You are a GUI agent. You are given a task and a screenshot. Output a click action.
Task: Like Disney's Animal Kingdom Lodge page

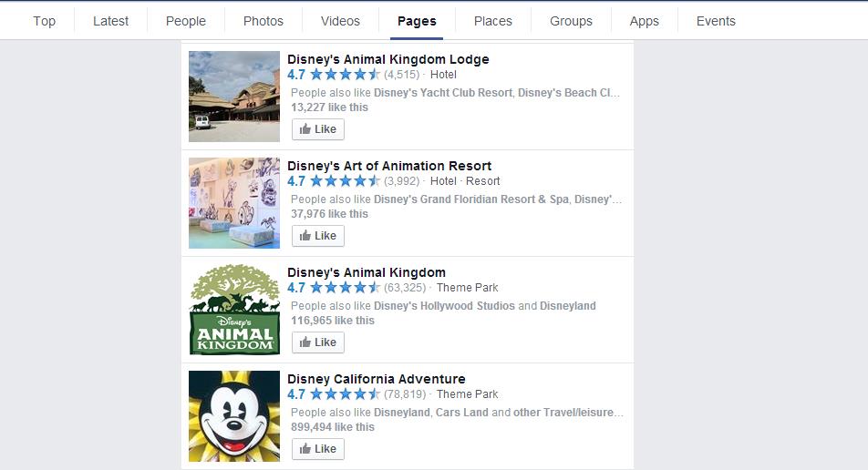pos(318,129)
